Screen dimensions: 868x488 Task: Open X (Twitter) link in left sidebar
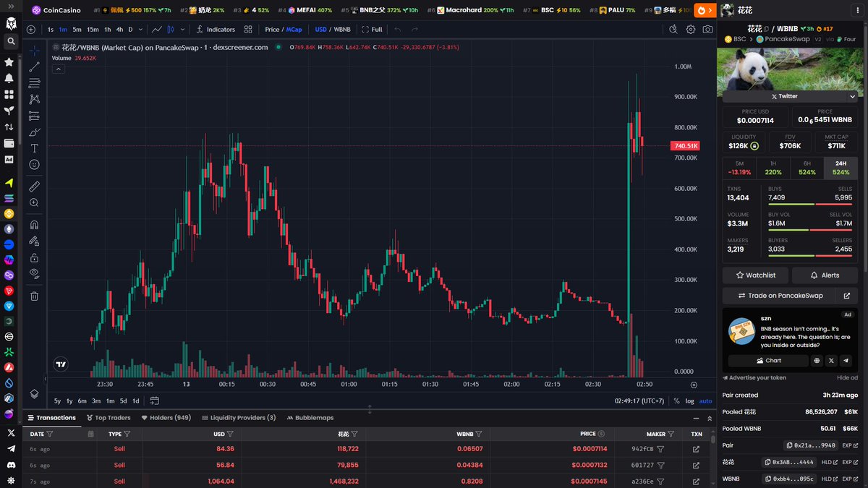[x=9, y=433]
